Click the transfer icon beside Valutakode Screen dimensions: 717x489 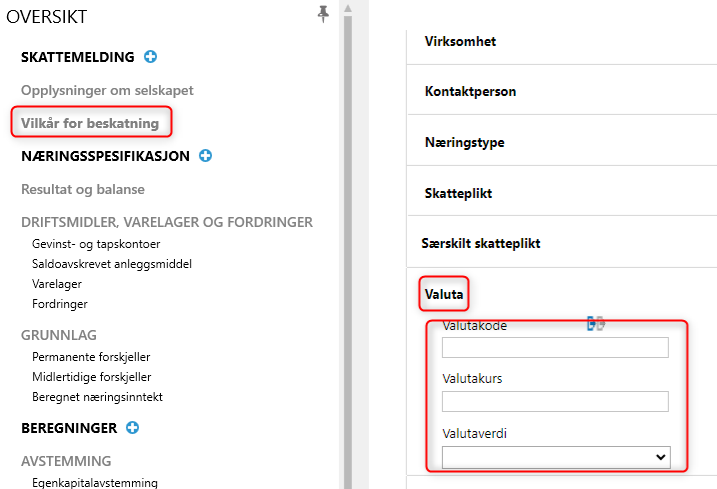point(596,324)
